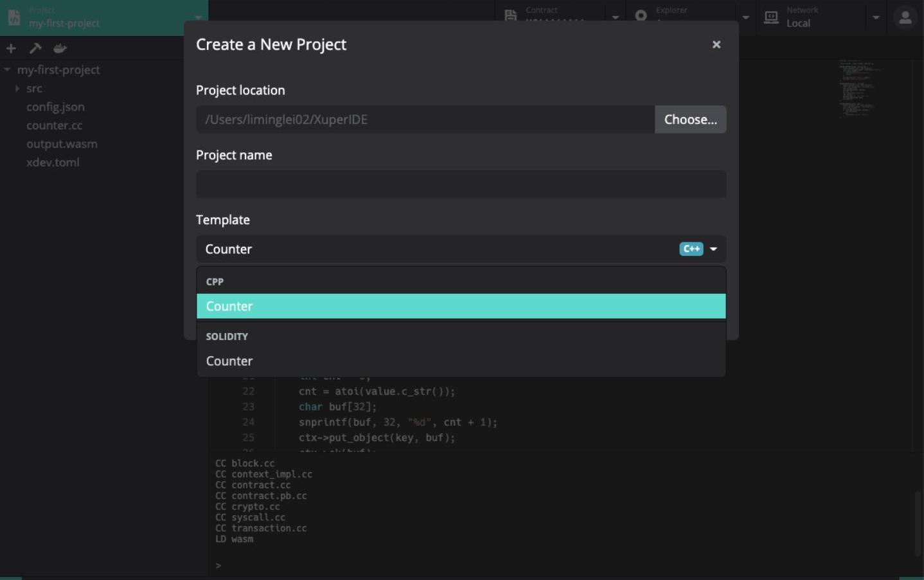Click the Docker whale icon
This screenshot has height=580, width=924.
pyautogui.click(x=60, y=48)
